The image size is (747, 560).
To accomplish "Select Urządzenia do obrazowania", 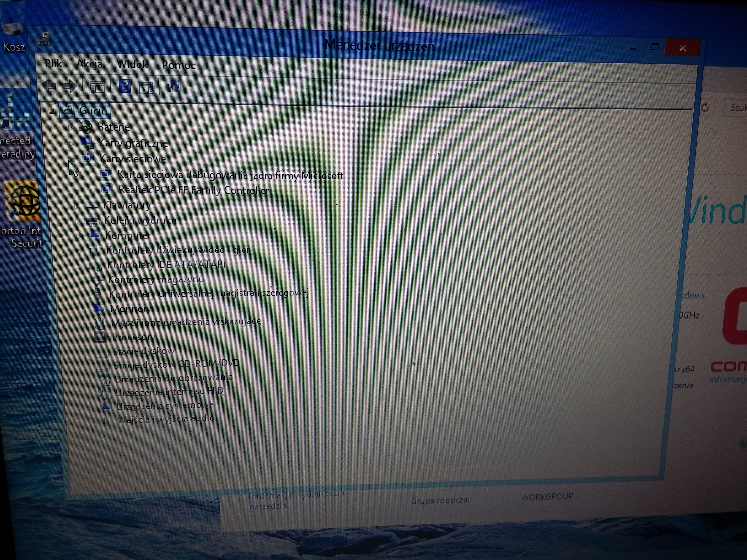I will (173, 378).
